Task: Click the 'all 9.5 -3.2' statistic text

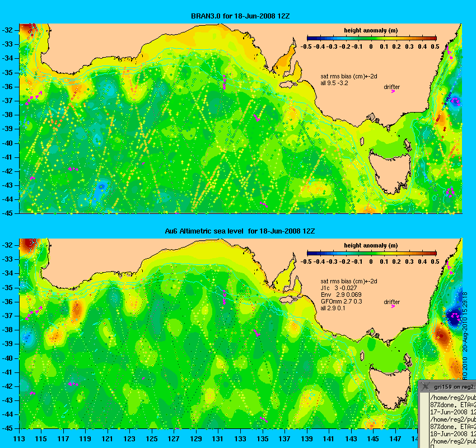Action: (x=334, y=83)
